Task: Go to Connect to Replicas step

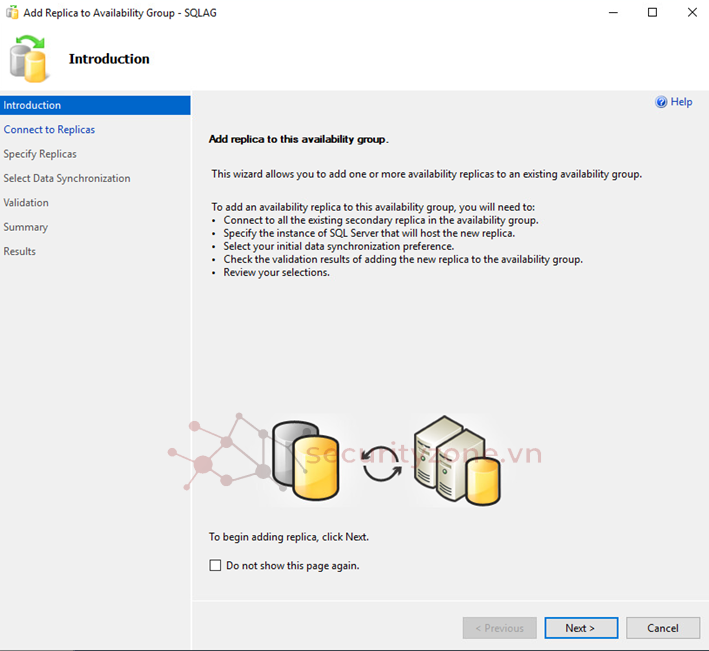Action: pos(49,130)
